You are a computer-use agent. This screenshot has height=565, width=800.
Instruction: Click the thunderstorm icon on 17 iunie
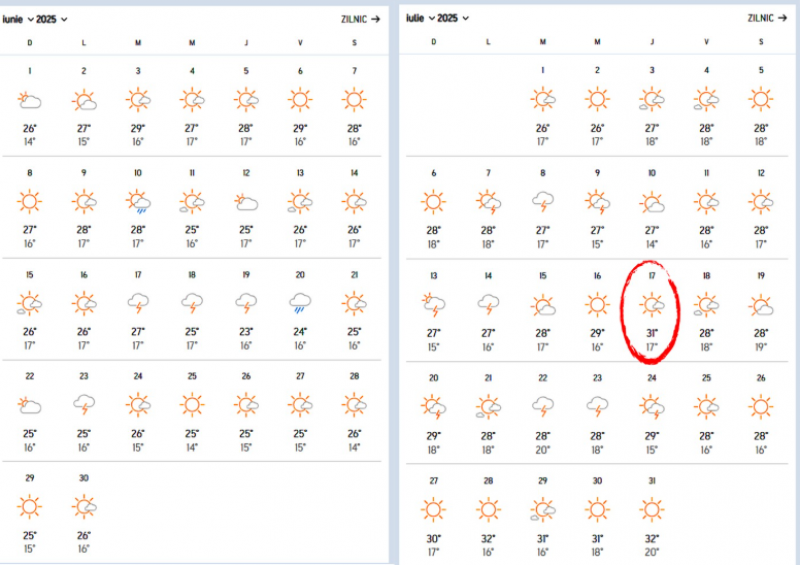(137, 302)
